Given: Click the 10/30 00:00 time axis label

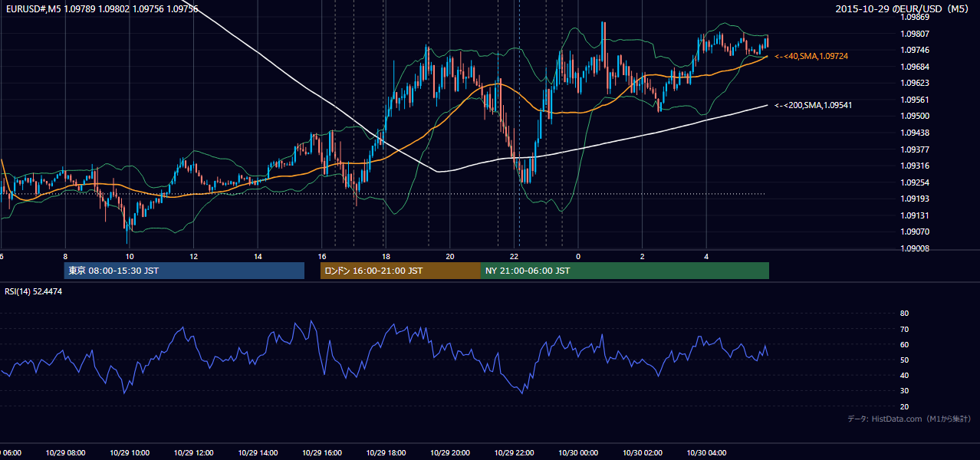Looking at the screenshot, I should (578, 452).
